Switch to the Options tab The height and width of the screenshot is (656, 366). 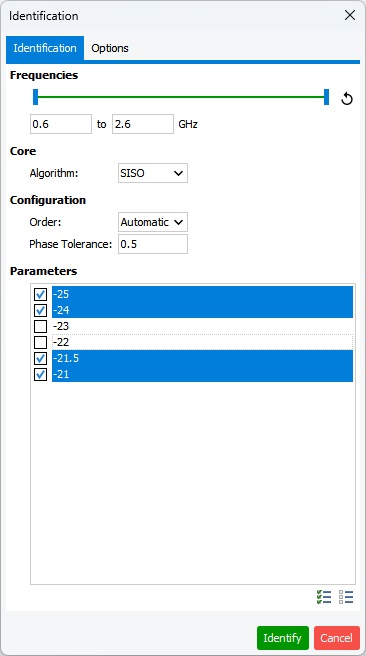click(x=110, y=48)
